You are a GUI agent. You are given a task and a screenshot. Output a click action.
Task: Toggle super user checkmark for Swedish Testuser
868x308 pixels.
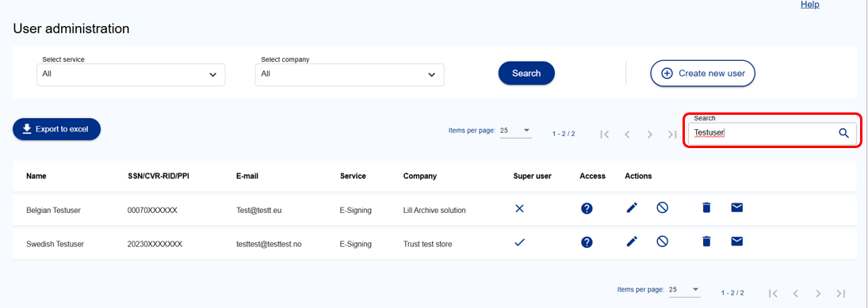(x=519, y=241)
